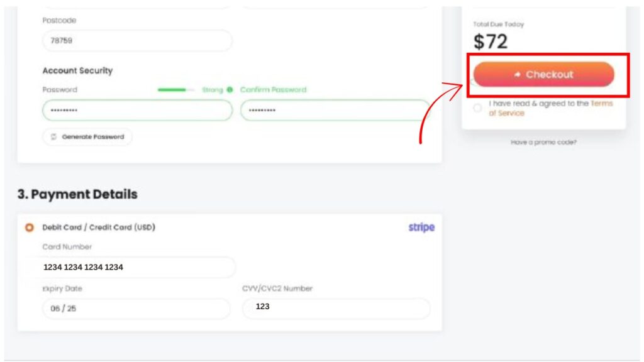Screen dimensions: 644x362
Task: Click the "3. Payment Details" heading
Action: pos(77,194)
